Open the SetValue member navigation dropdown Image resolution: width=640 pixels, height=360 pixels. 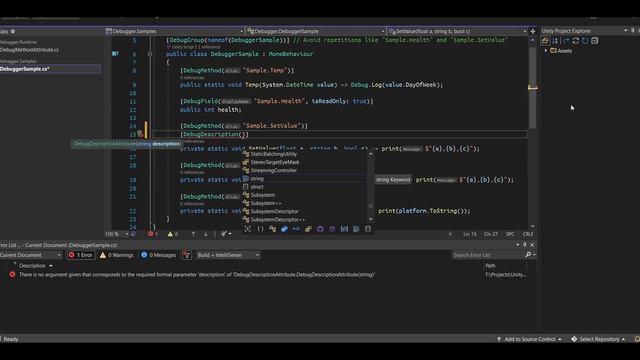pos(457,31)
